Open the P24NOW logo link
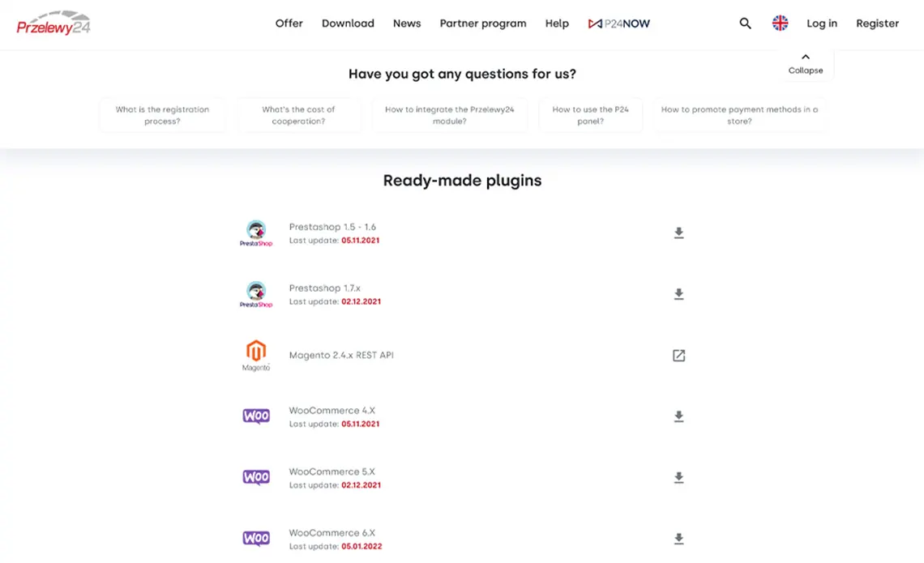 618,23
